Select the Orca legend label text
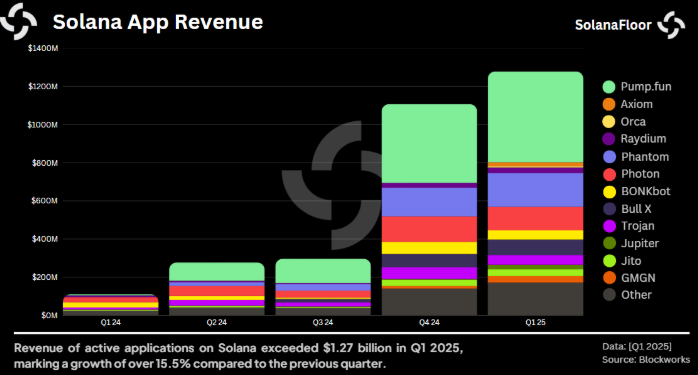698x375 pixels. (633, 122)
